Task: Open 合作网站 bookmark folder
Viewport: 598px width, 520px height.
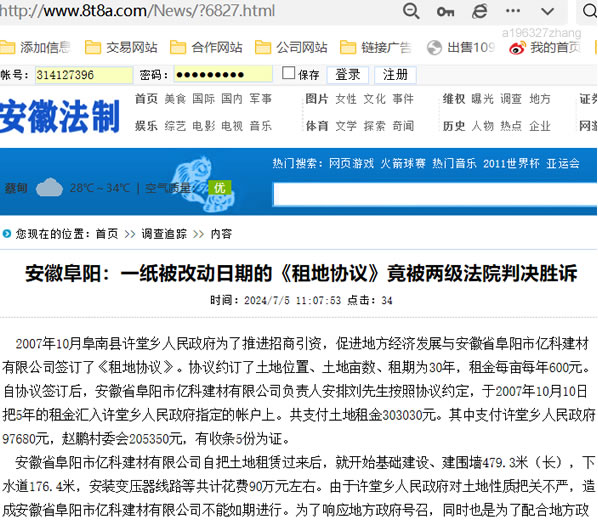Action: click(x=206, y=47)
